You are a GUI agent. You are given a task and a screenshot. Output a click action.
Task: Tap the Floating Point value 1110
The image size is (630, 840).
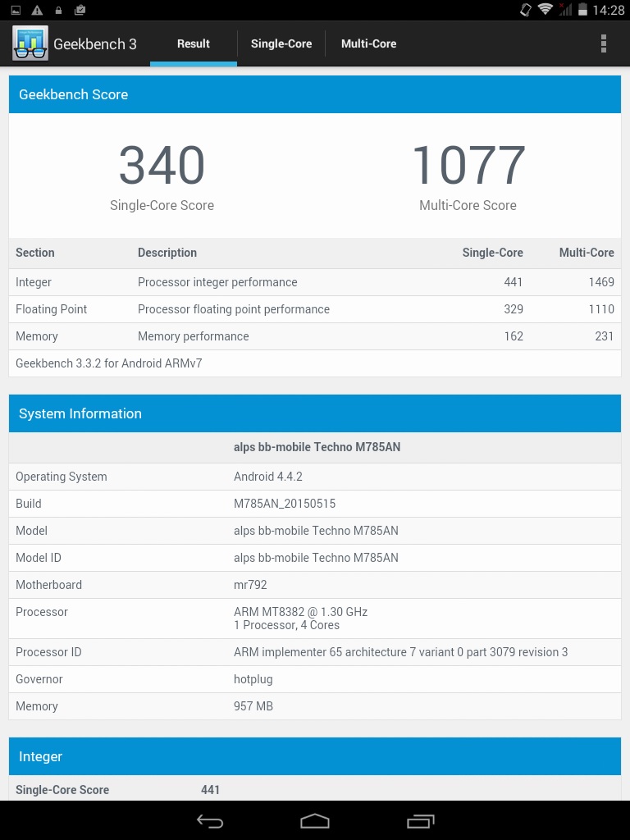(601, 309)
